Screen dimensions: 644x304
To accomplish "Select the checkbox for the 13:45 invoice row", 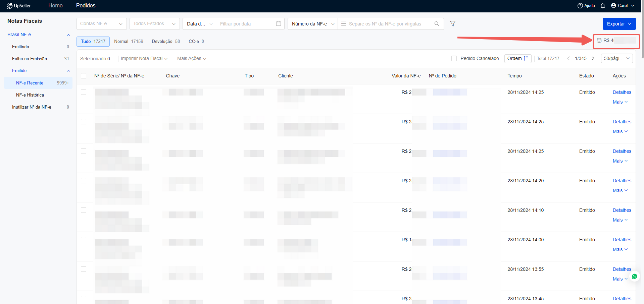I will pos(84,299).
